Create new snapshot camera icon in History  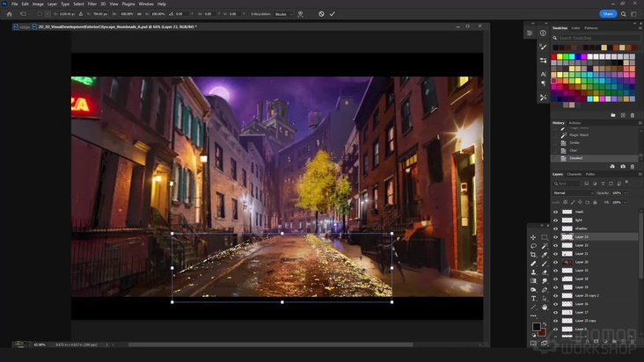click(x=623, y=166)
